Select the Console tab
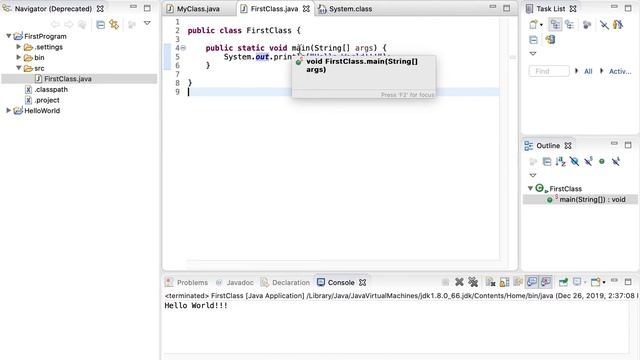640x360 pixels. point(341,282)
